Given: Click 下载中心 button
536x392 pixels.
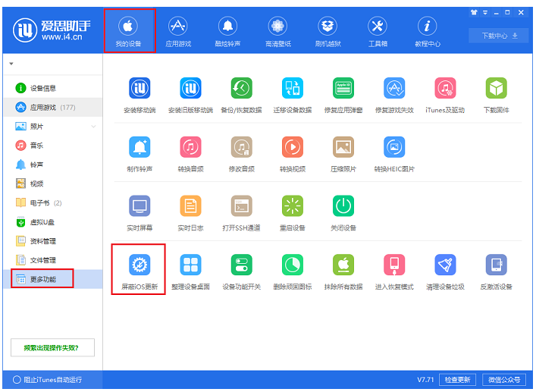Looking at the screenshot, I should click(x=499, y=36).
